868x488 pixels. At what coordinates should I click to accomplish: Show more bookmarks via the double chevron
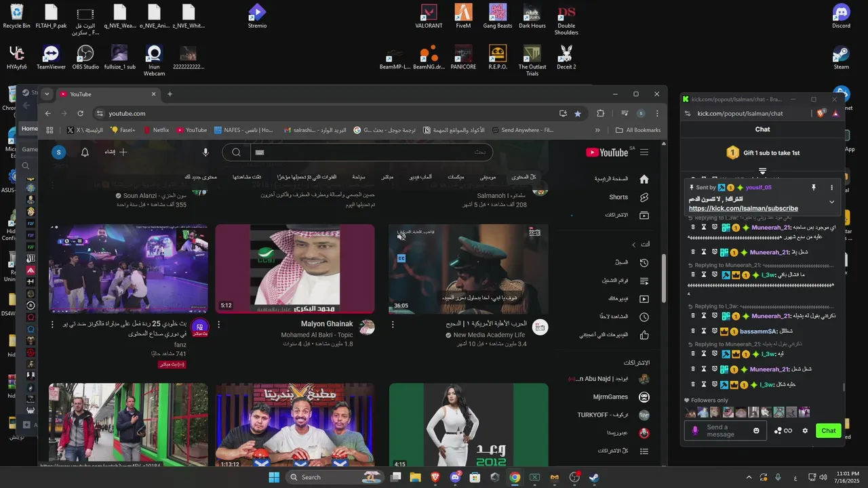pos(597,130)
